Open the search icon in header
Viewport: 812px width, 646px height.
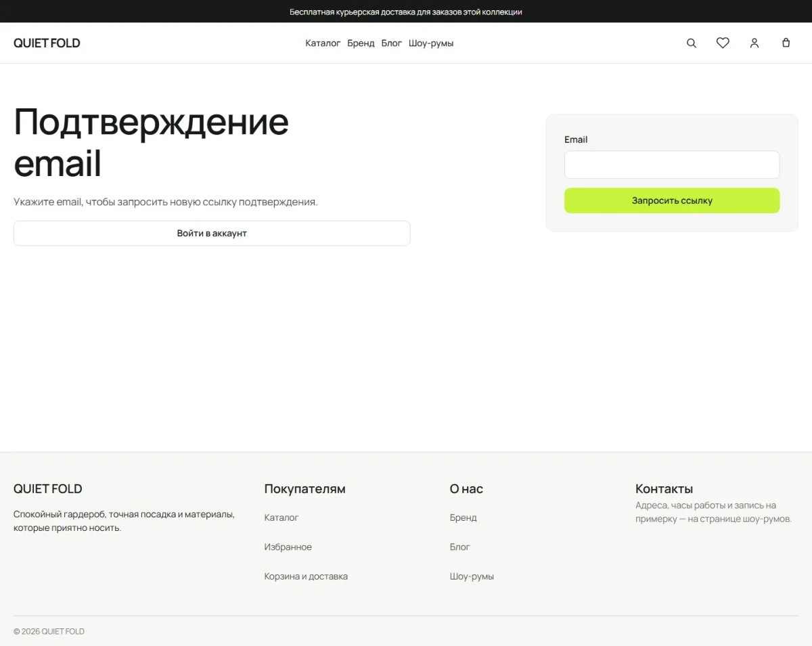[x=692, y=43]
